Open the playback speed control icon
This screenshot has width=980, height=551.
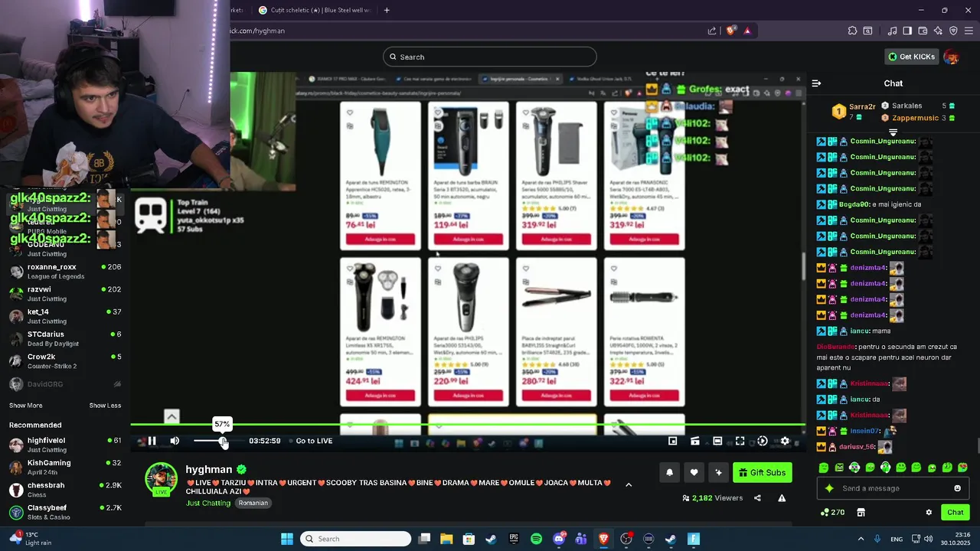pyautogui.click(x=763, y=441)
